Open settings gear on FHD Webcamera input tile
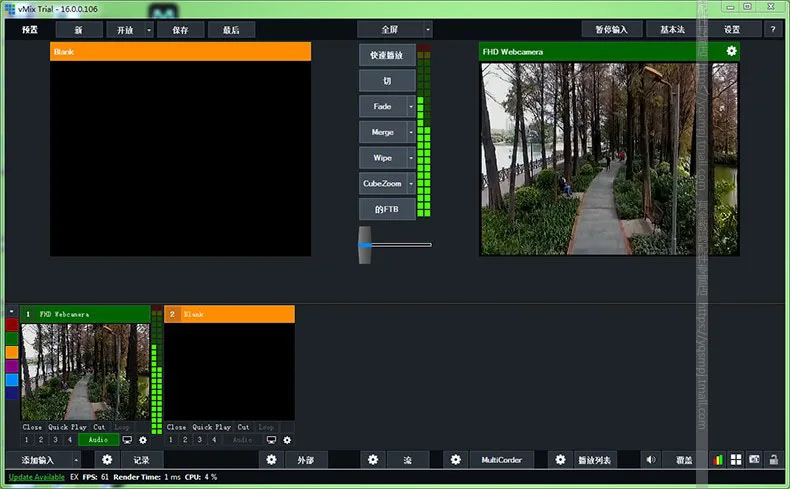Viewport: 790px width, 489px height. pos(143,440)
